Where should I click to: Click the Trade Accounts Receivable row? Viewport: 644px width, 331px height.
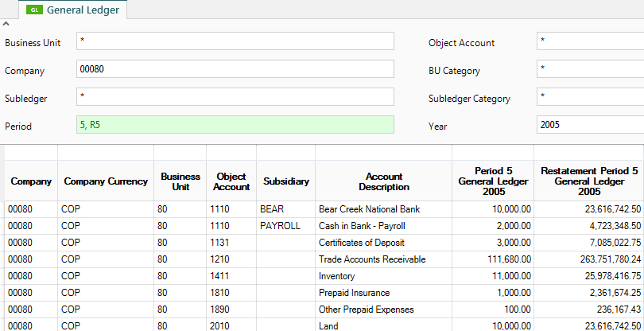pos(372,259)
